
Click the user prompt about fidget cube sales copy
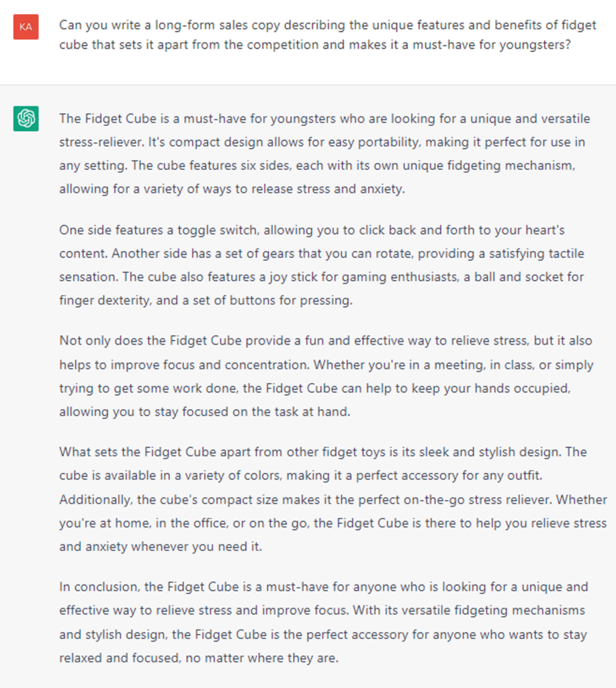click(x=328, y=35)
